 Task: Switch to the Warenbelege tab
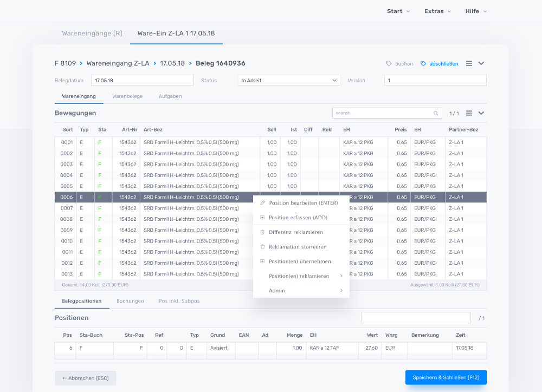click(x=127, y=96)
